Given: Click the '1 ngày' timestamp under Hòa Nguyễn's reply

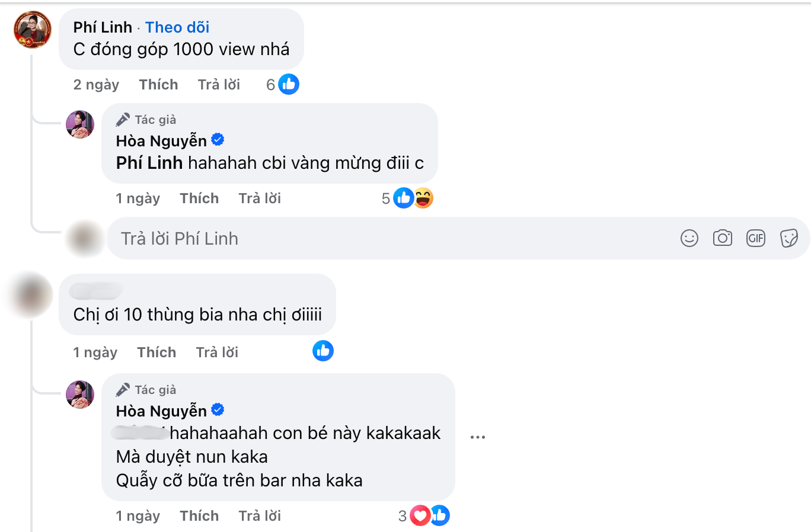Looking at the screenshot, I should 138,198.
